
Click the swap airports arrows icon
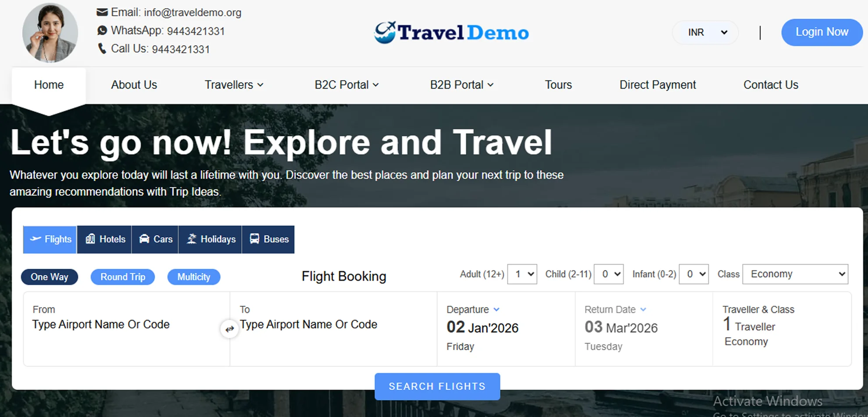229,328
